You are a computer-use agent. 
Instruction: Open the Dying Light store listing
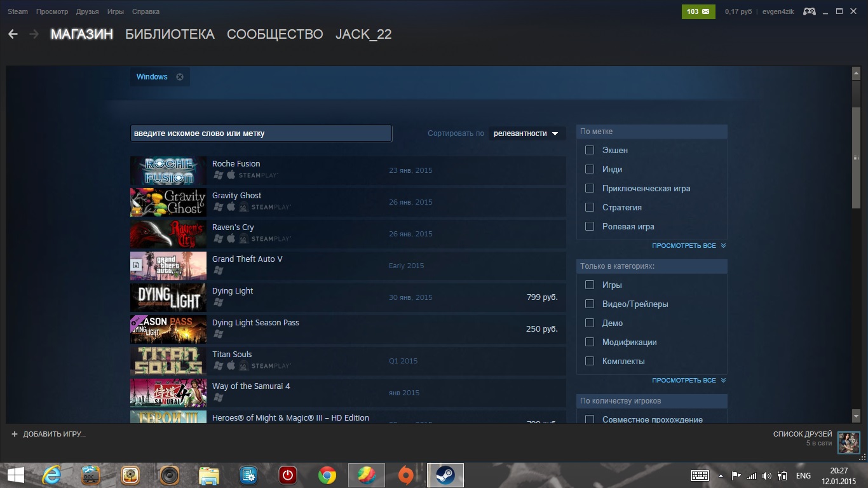coord(233,291)
